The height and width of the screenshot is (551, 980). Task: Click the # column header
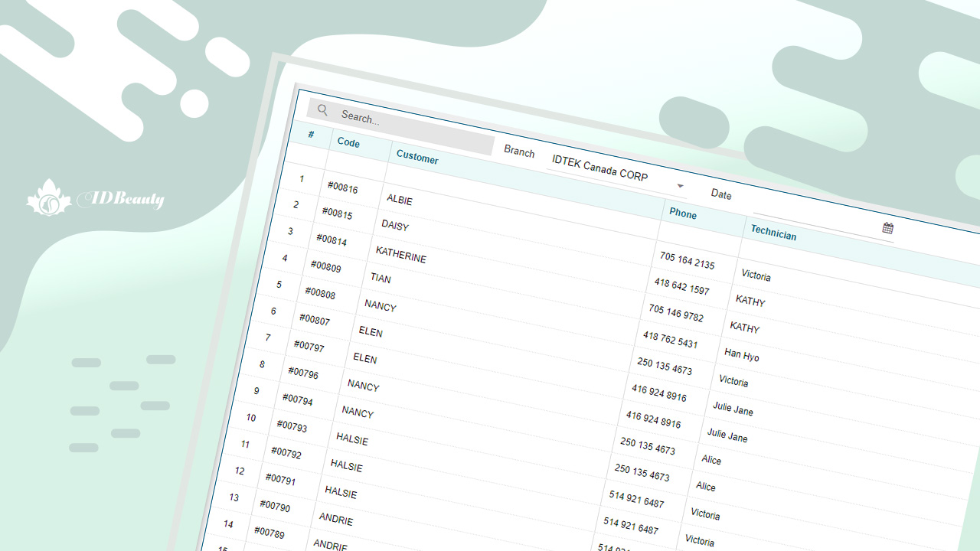(311, 135)
